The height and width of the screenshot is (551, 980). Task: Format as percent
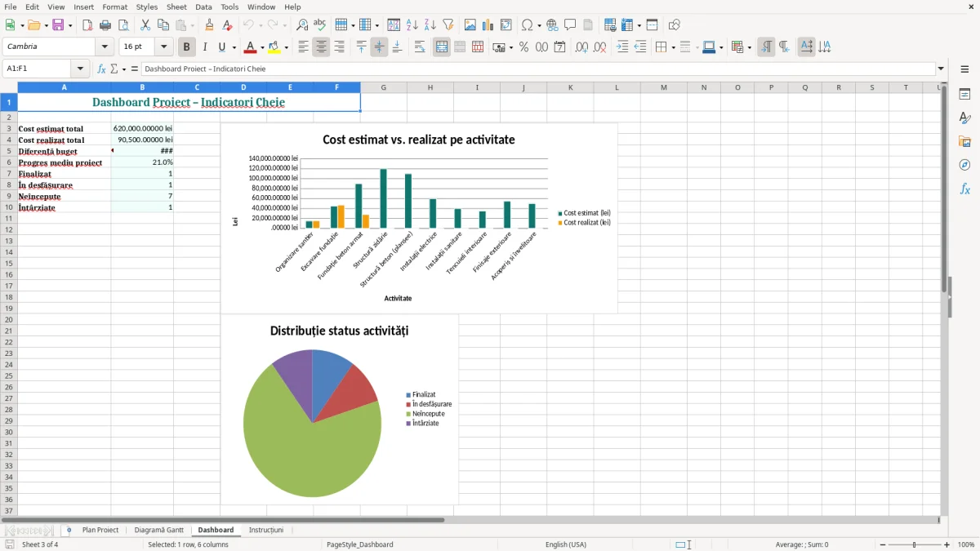(x=524, y=47)
